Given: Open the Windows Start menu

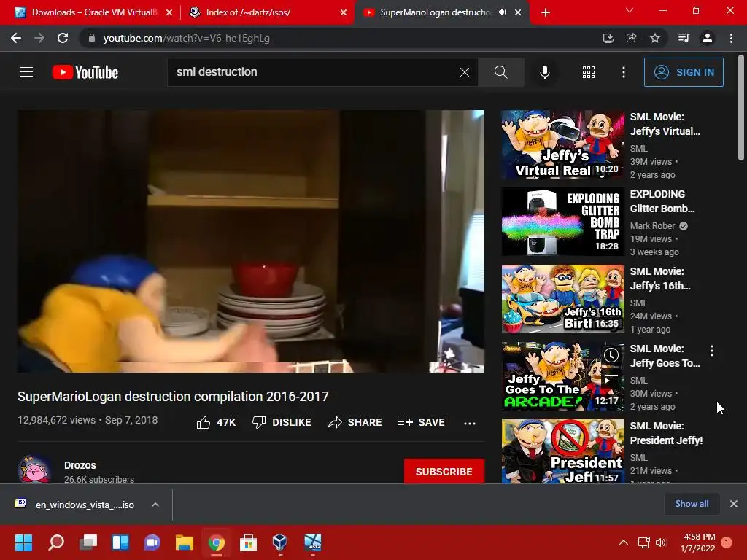Looking at the screenshot, I should coord(23,542).
